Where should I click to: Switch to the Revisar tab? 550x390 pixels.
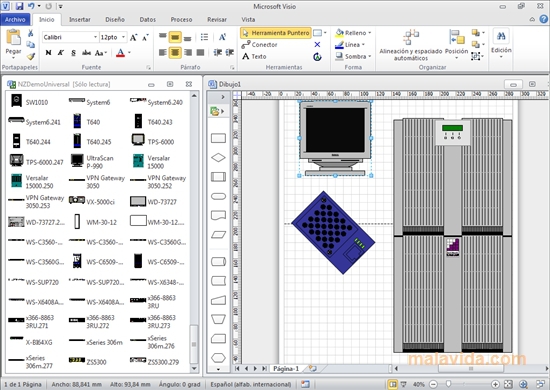(x=217, y=20)
